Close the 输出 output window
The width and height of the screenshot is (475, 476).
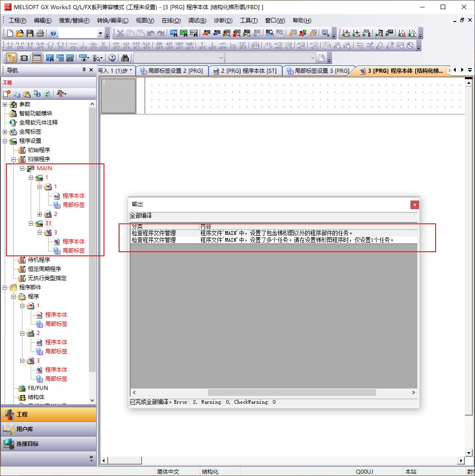tap(414, 205)
